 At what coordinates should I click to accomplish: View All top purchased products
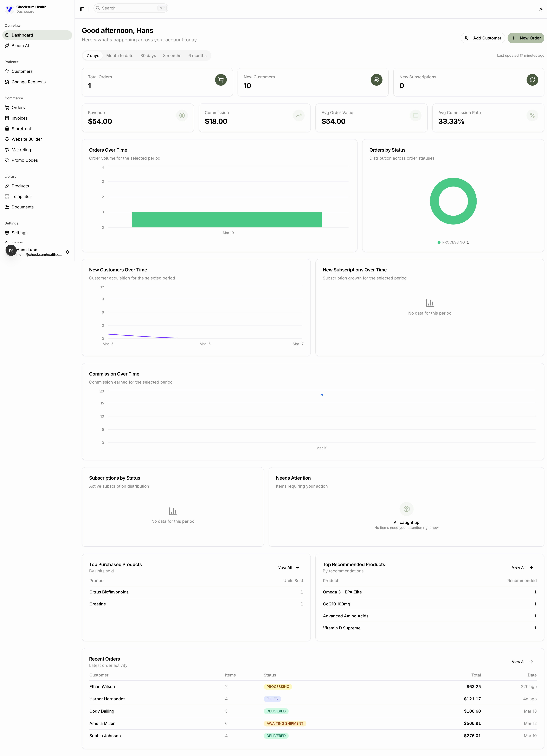[289, 567]
